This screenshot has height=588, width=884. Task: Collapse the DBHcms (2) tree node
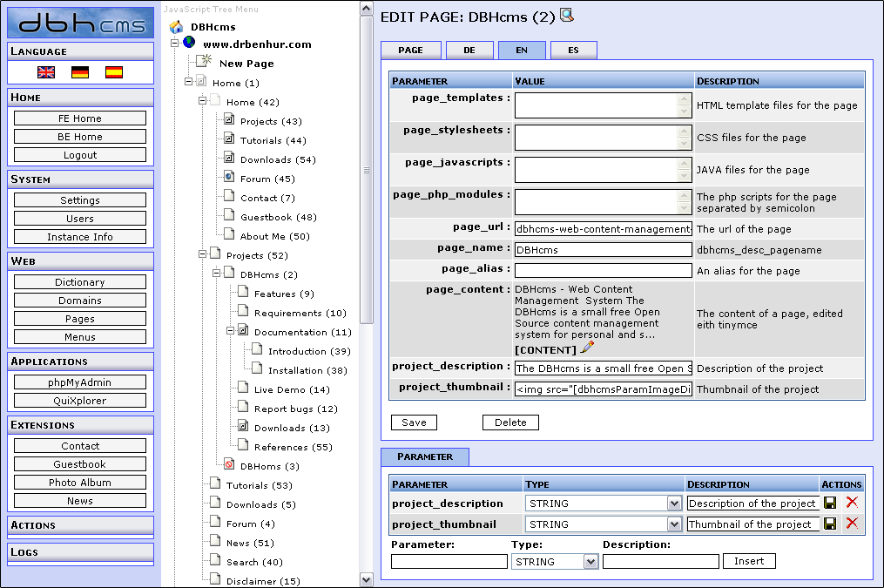point(216,274)
